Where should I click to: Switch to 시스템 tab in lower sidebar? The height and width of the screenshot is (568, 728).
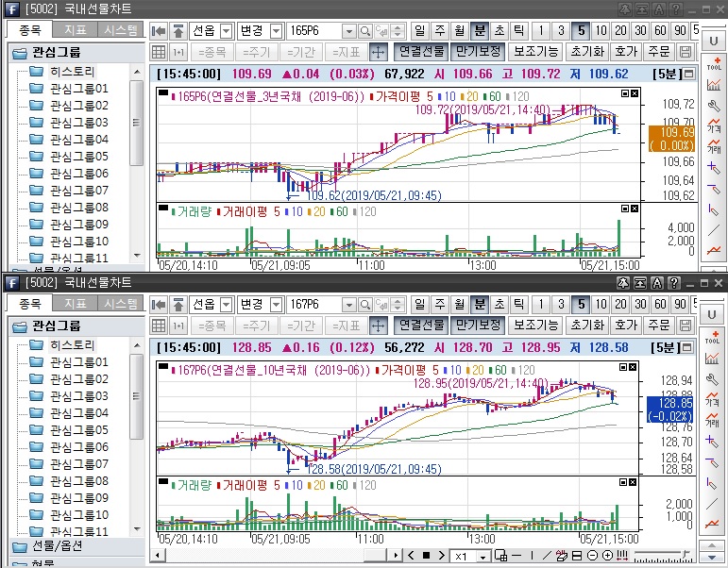[x=122, y=303]
